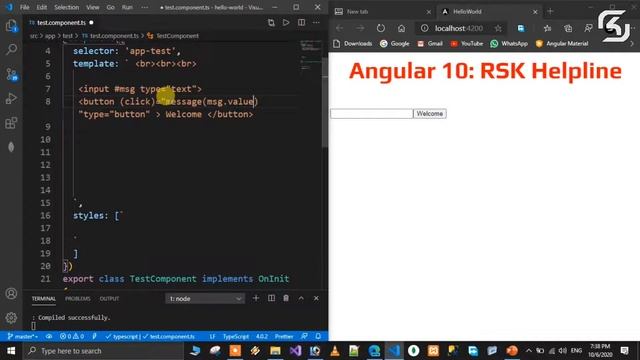Run the code with the play icon

[x=286, y=23]
